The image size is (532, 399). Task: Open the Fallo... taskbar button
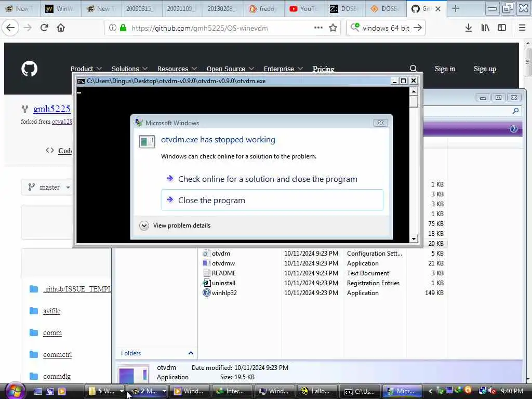click(x=317, y=391)
